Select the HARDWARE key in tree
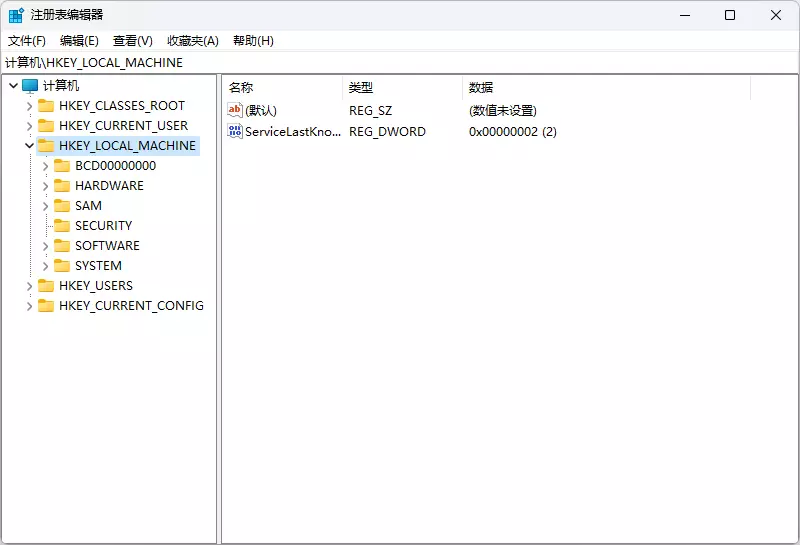The width and height of the screenshot is (800, 545). [x=109, y=186]
